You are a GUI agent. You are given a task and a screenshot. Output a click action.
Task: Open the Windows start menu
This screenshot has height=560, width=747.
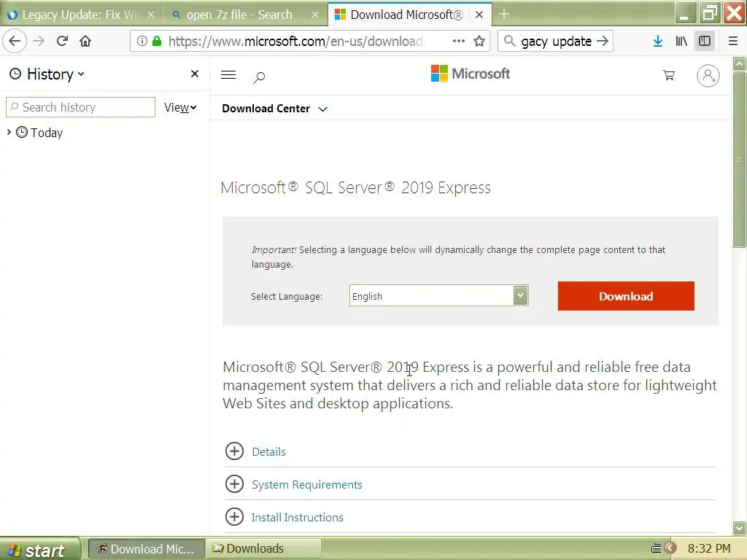pos(40,550)
